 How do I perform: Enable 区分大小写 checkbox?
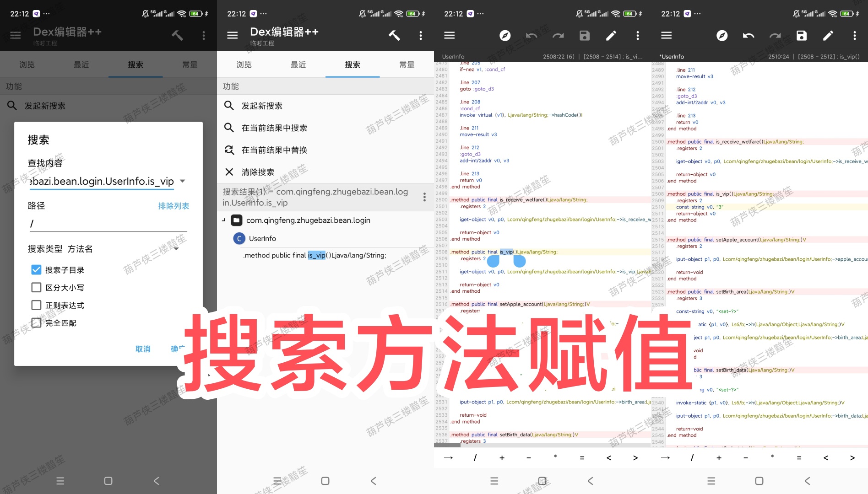click(36, 287)
